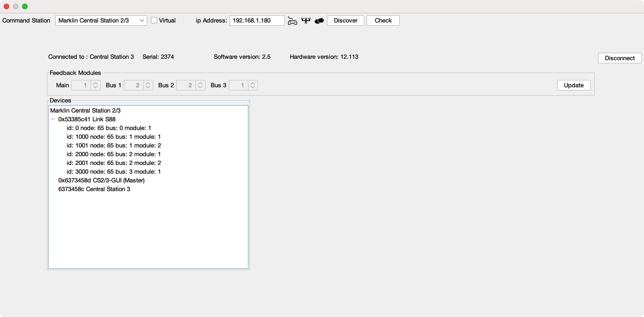Click 'Hardware version: 12.113' text

(324, 57)
